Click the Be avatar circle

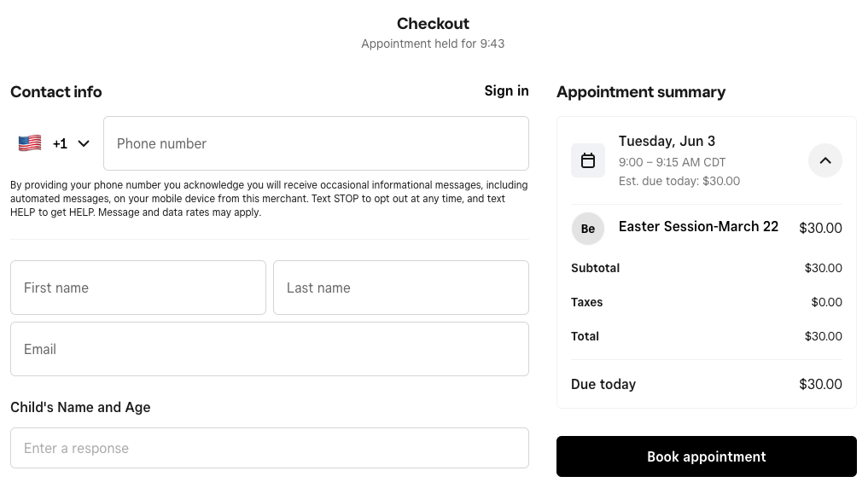[x=588, y=229]
